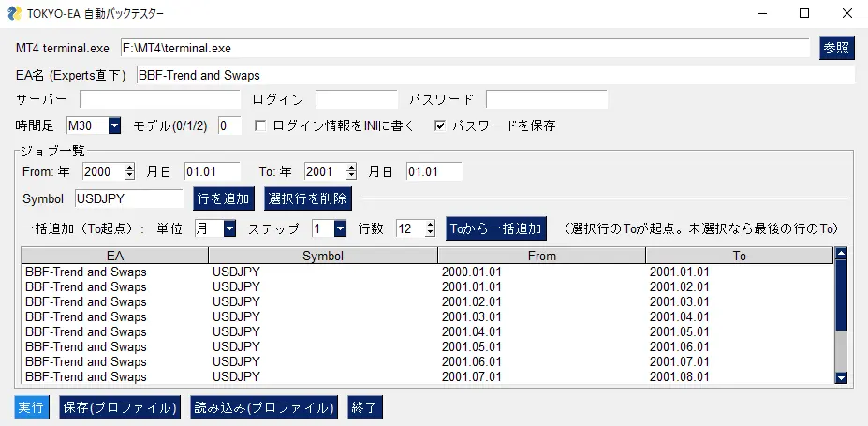Select the row with From 2001.04.01
The image size is (868, 426).
click(x=427, y=331)
